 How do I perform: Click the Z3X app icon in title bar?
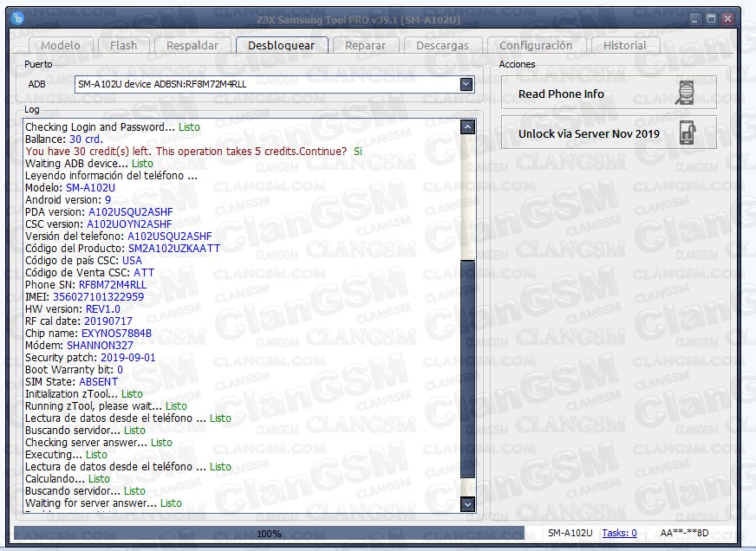pos(18,18)
